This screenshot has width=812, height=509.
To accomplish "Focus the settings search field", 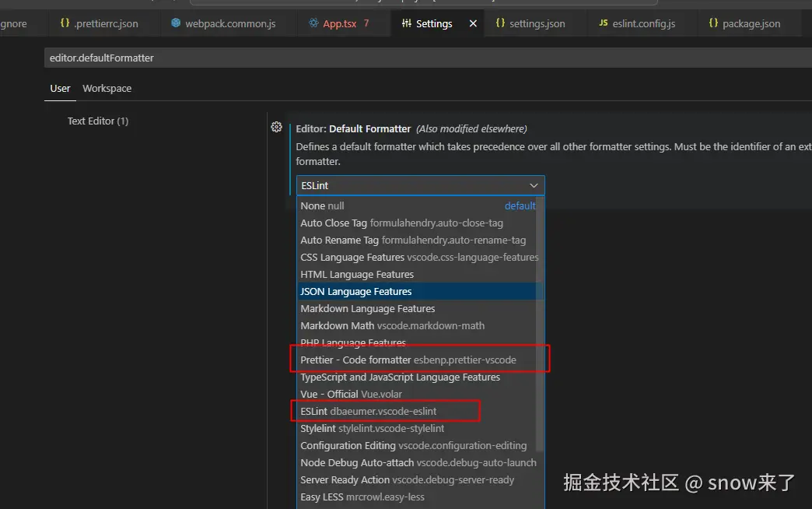I will point(428,58).
